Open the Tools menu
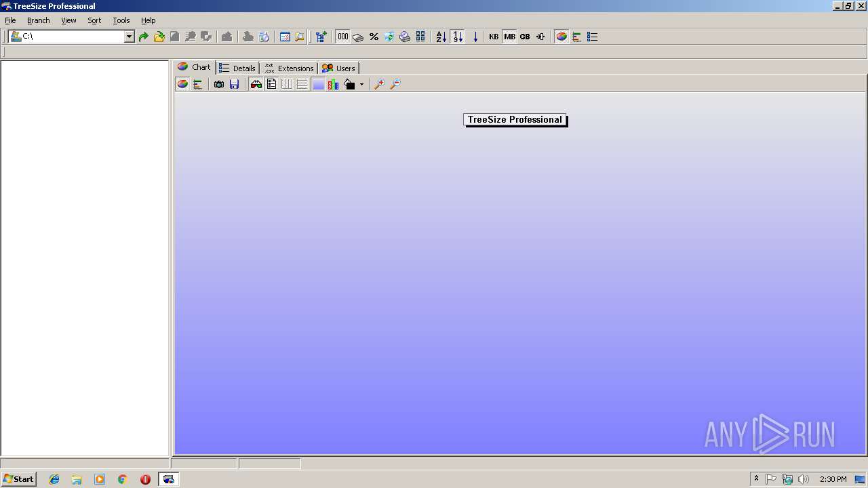 121,20
